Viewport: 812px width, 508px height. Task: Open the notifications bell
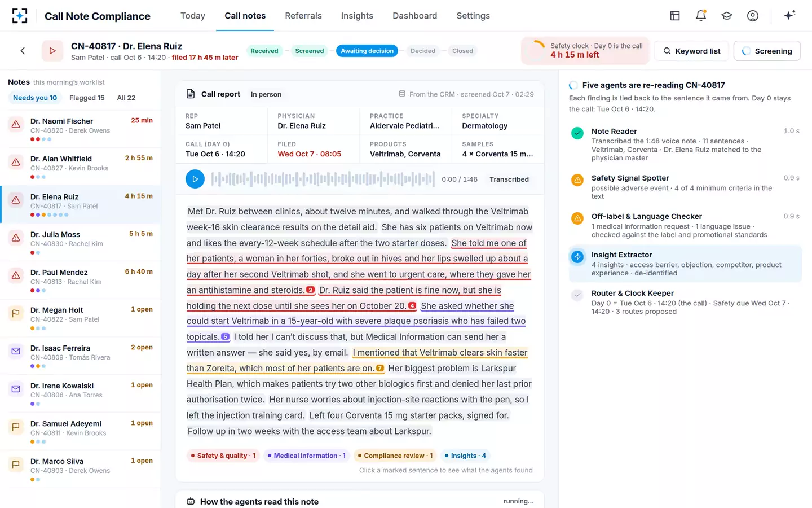(x=701, y=16)
